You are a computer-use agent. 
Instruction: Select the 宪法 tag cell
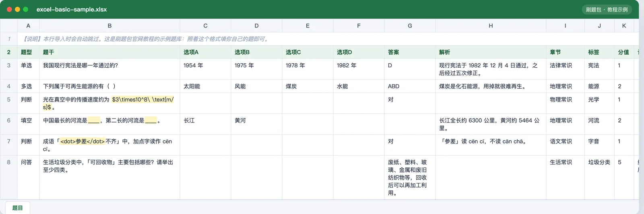click(599, 69)
